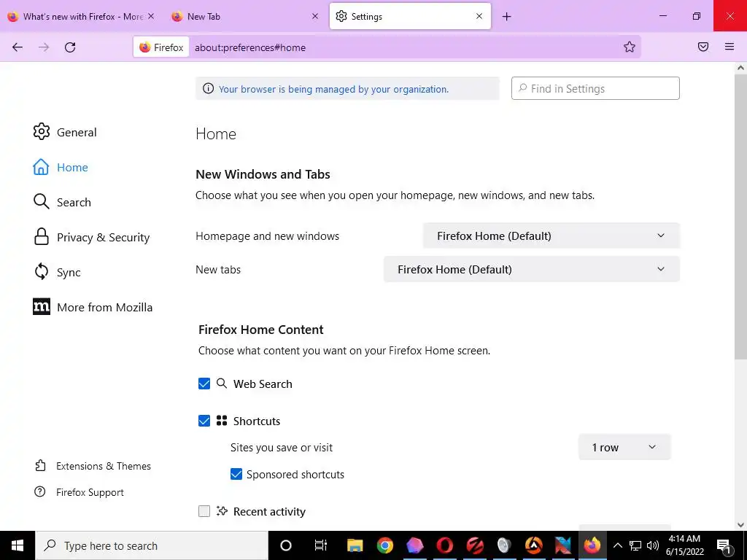This screenshot has height=560, width=747.
Task: Open Firefox Support link
Action: 79,492
